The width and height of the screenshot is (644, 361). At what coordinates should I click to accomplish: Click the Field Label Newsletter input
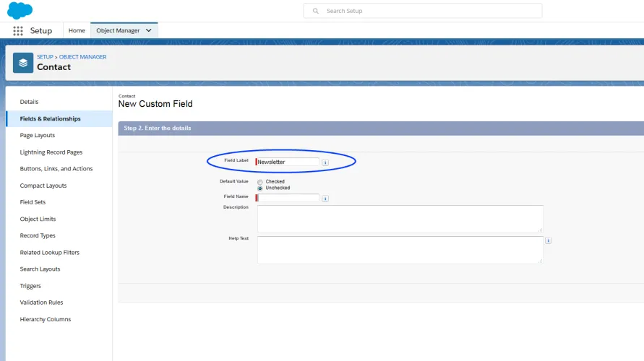coord(287,162)
